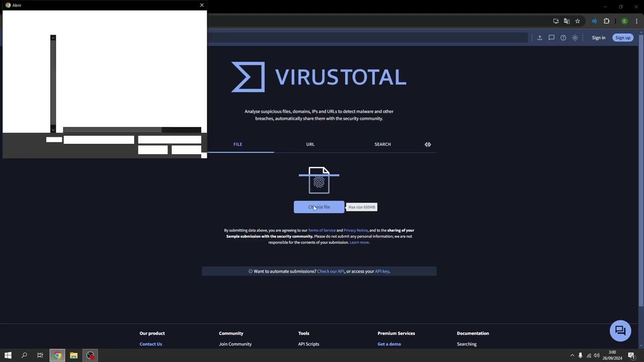Click the Learn more link

point(360,242)
